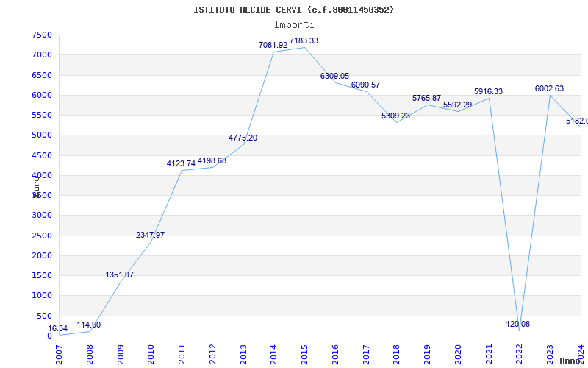
Task: Click the 2020 year axis label
Action: (x=458, y=354)
